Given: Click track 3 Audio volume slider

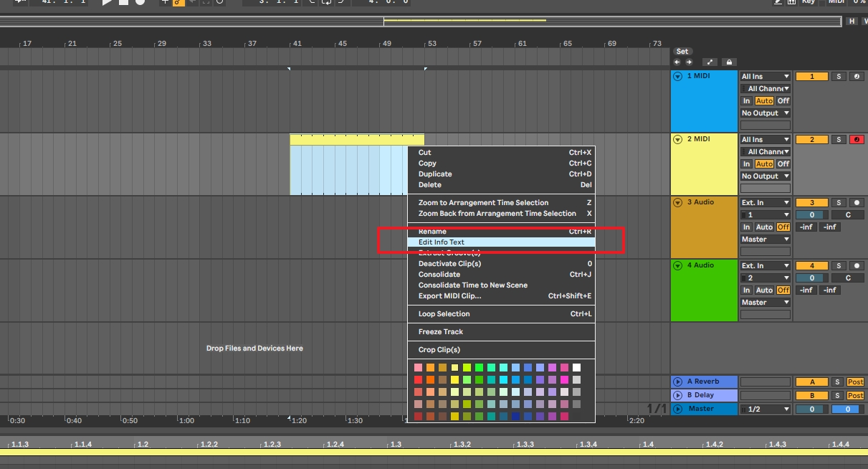Looking at the screenshot, I should pyautogui.click(x=812, y=215).
